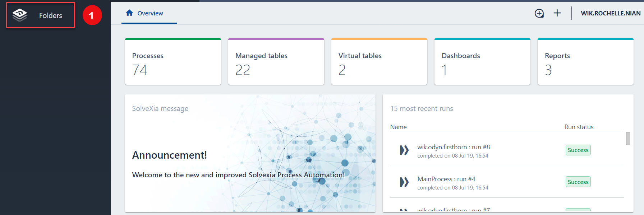Viewport: 644px width, 215px height.
Task: Open the WIK.ROCHELLE.NIAN user menu
Action: pyautogui.click(x=610, y=13)
